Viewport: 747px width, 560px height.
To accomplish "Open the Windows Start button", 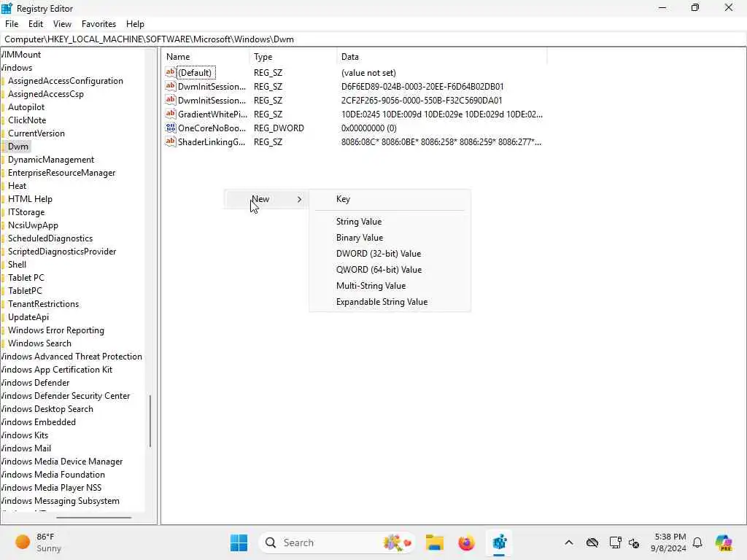I will pos(239,542).
